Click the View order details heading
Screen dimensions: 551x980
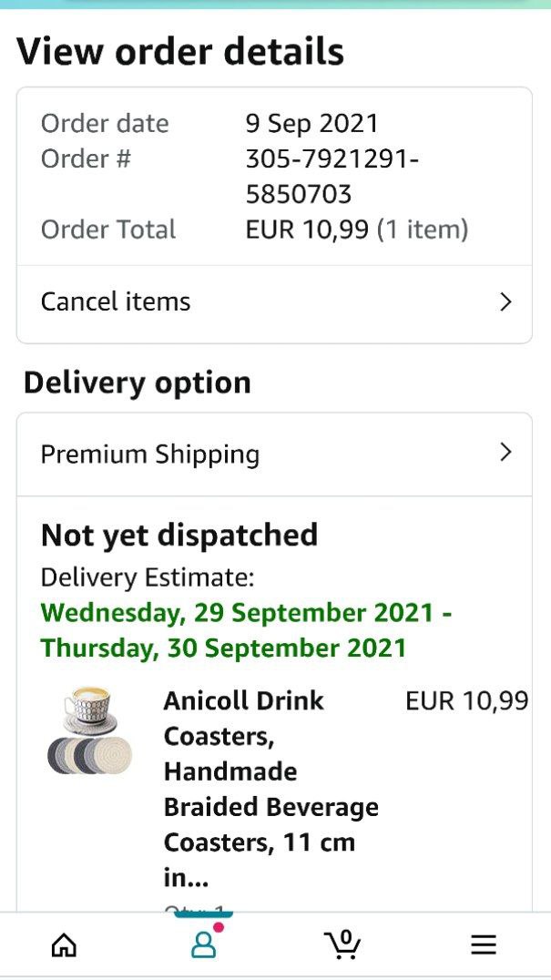pos(180,52)
